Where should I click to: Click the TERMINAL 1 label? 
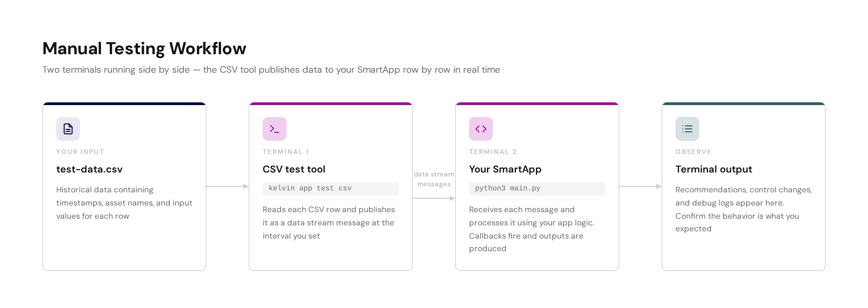click(x=286, y=152)
